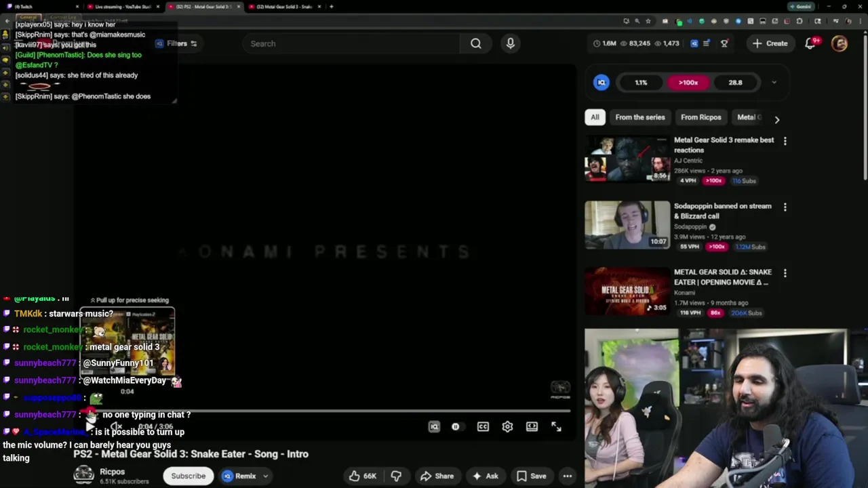Share the video
This screenshot has width=868, height=488.
coord(437,476)
